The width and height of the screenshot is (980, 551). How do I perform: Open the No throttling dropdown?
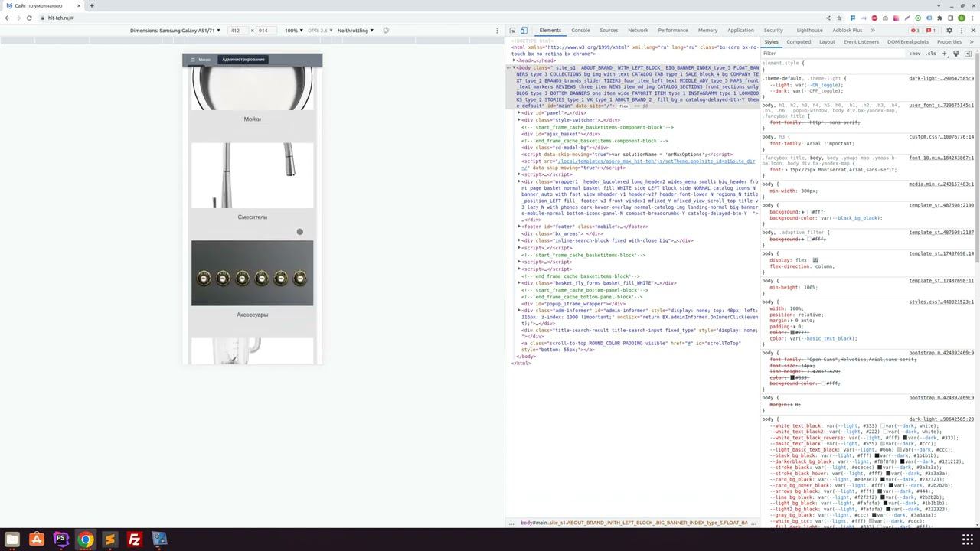tap(356, 31)
